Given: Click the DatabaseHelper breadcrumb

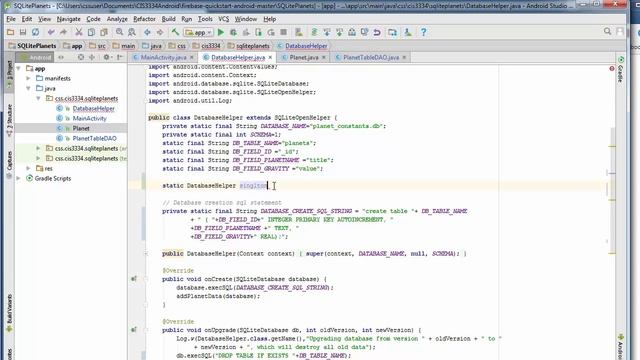Looking at the screenshot, I should 302,46.
